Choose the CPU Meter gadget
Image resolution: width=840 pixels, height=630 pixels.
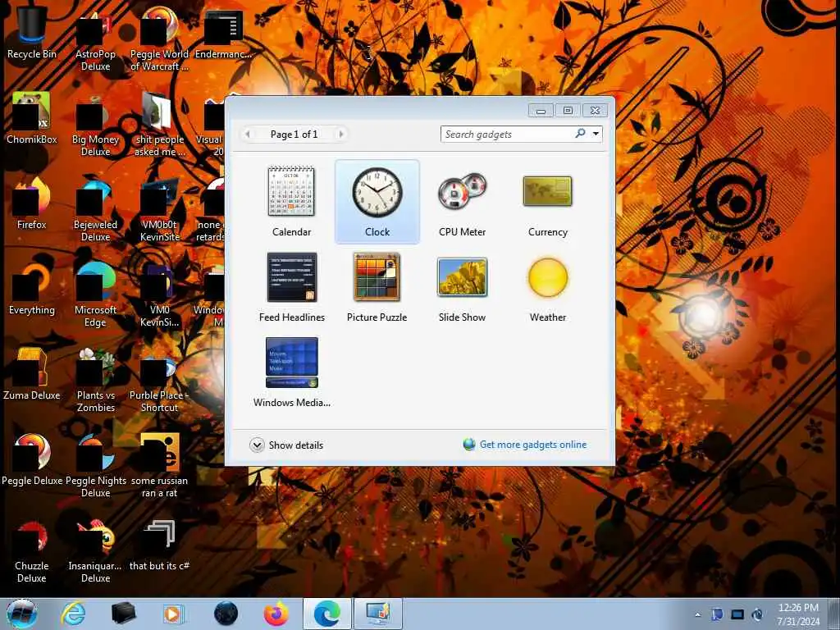462,202
